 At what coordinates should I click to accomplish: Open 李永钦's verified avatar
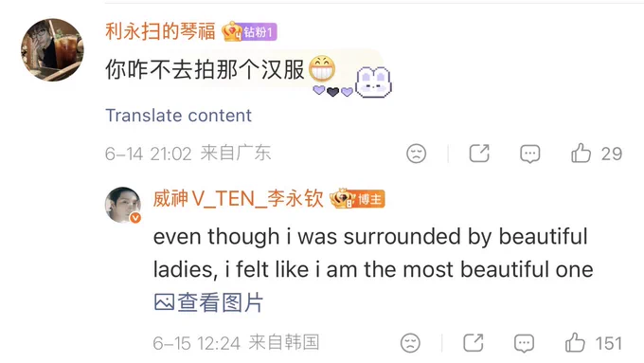[x=123, y=205]
